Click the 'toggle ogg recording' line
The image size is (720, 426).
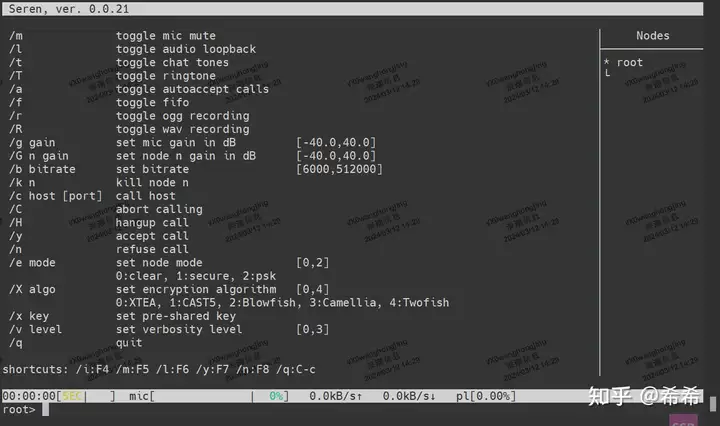tap(182, 116)
